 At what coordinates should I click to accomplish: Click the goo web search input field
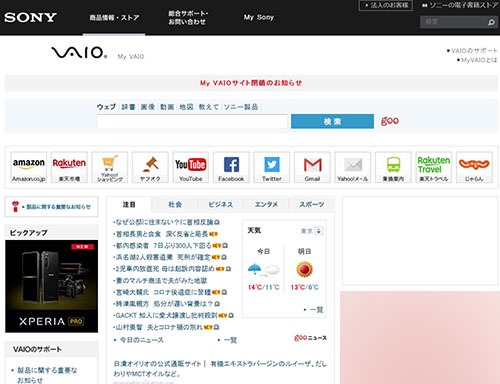pos(192,121)
